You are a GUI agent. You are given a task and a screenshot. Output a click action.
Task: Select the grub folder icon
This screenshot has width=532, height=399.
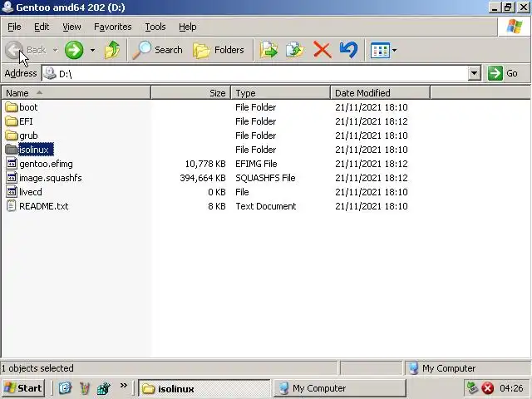tap(12, 135)
